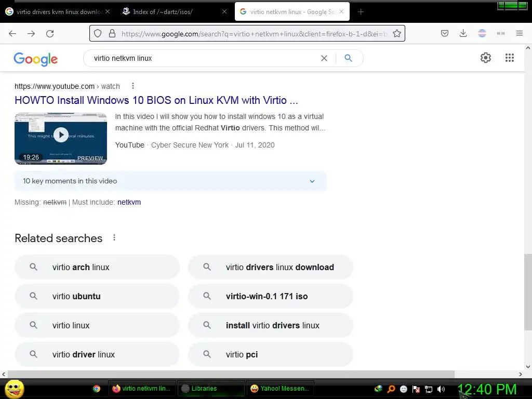Open options for the YouTube result
Viewport: 532px width, 399px height.
click(x=132, y=86)
